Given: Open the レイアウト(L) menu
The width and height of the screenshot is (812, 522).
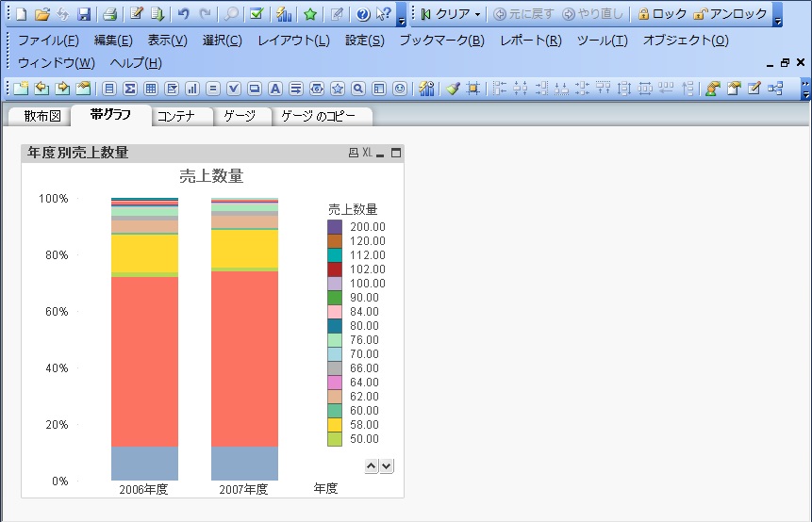Looking at the screenshot, I should pyautogui.click(x=293, y=41).
